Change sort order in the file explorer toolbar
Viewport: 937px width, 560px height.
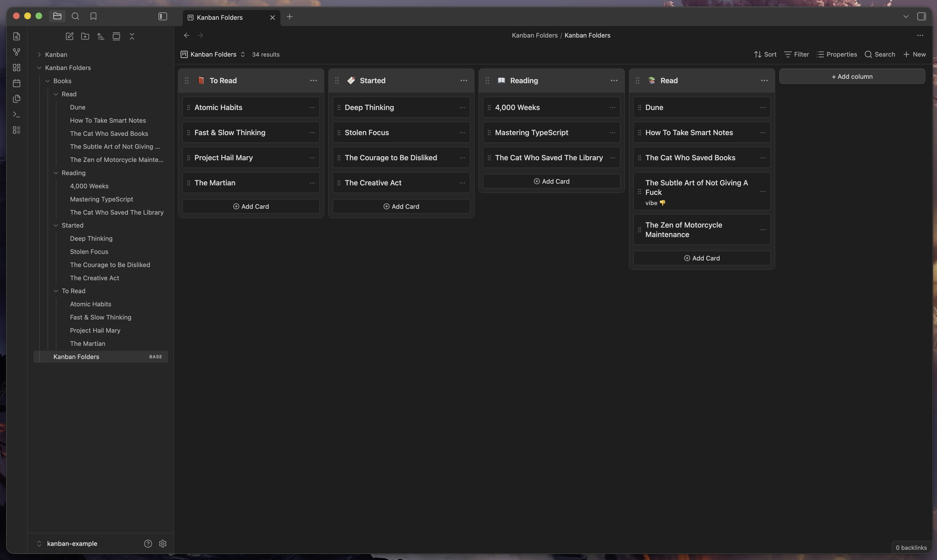[101, 36]
